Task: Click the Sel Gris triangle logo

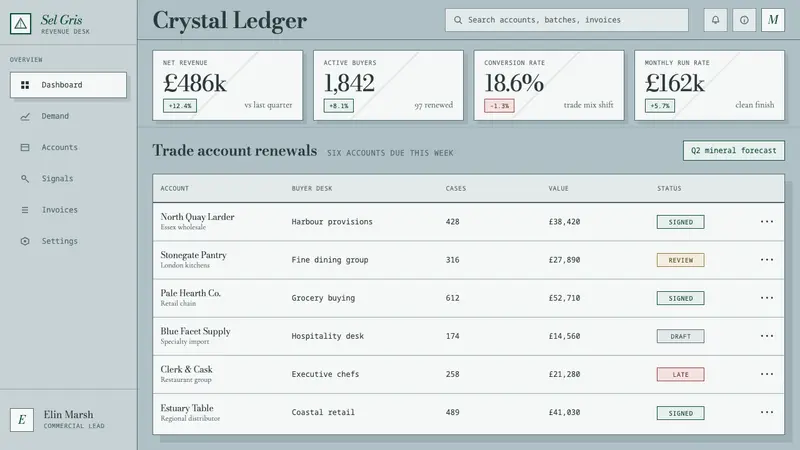Action: point(20,23)
